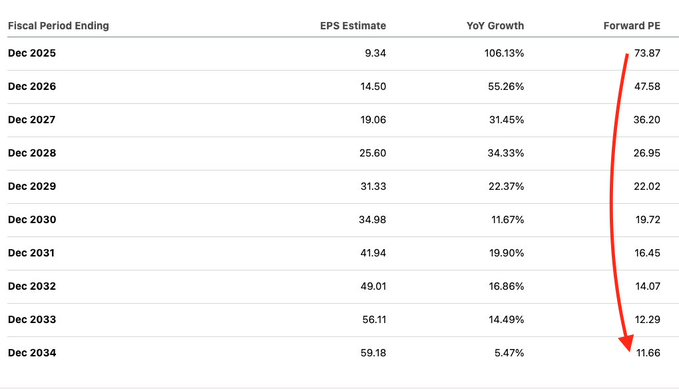Click the 9.34 EPS estimate value
This screenshot has width=679, height=389.
coord(375,53)
